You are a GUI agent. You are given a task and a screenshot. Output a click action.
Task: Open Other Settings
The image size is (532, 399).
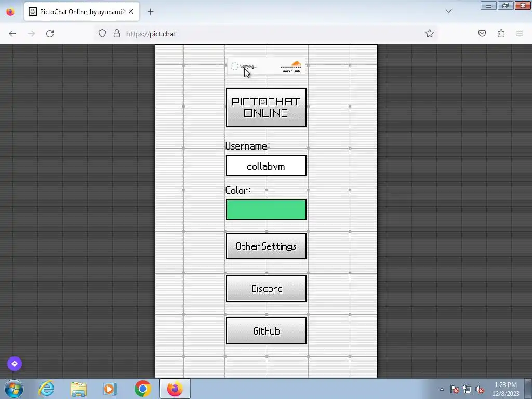click(x=266, y=246)
